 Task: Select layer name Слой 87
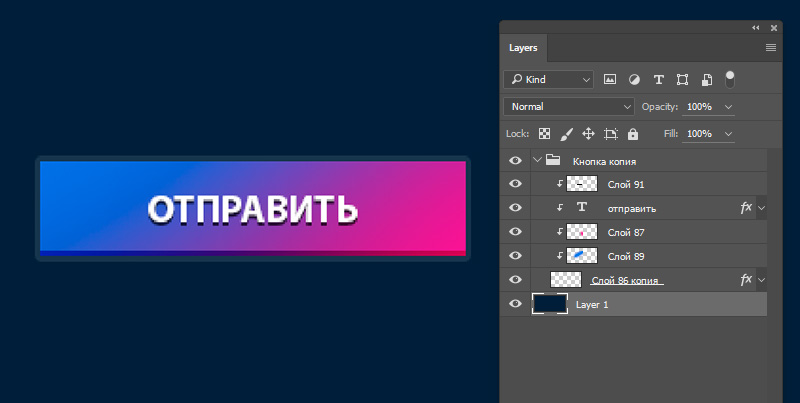click(x=626, y=233)
